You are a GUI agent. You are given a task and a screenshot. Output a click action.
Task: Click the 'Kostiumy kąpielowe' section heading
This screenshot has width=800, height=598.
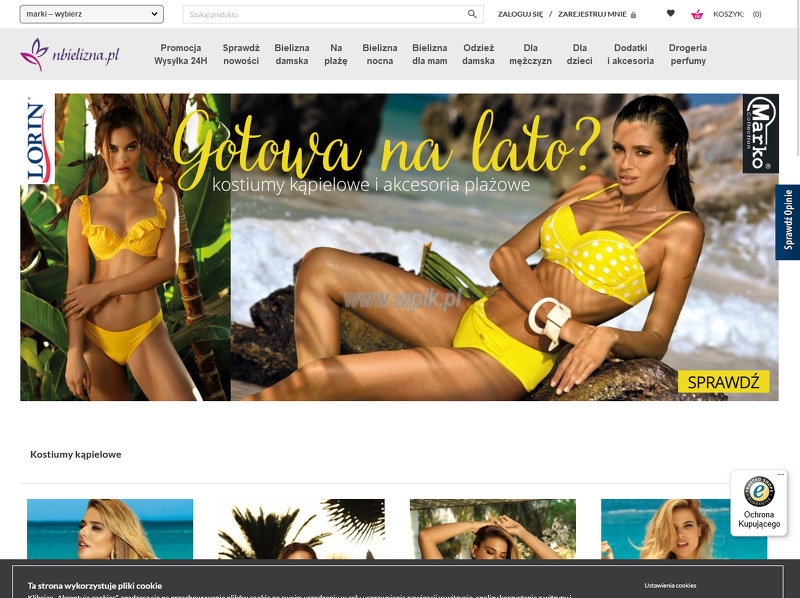(x=76, y=454)
